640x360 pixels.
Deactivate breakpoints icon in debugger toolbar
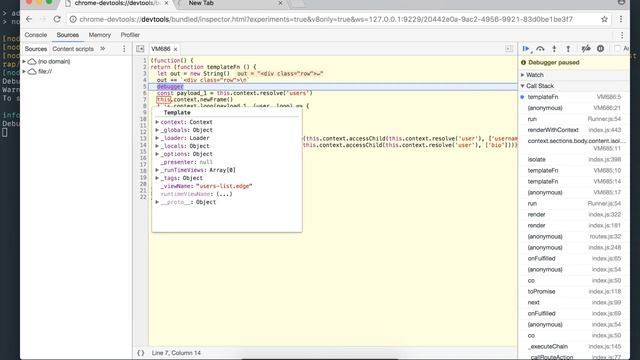coord(586,49)
